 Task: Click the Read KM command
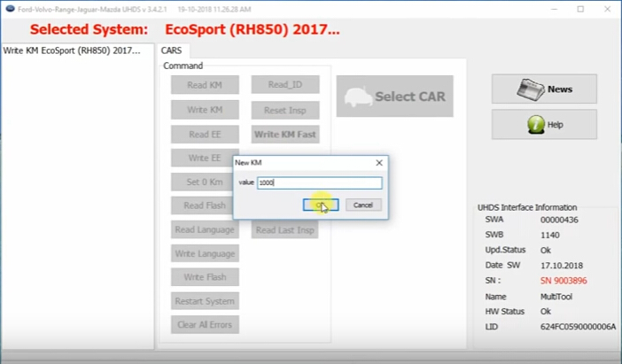click(x=205, y=85)
